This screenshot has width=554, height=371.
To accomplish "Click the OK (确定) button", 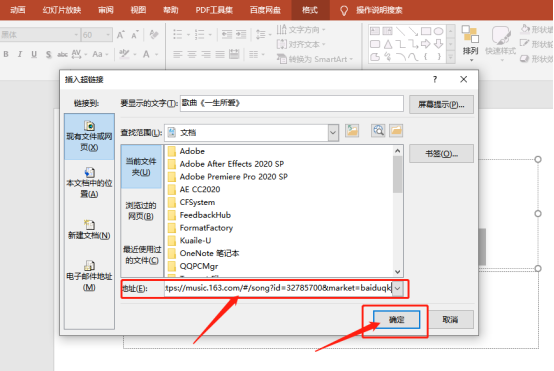I will tap(396, 320).
